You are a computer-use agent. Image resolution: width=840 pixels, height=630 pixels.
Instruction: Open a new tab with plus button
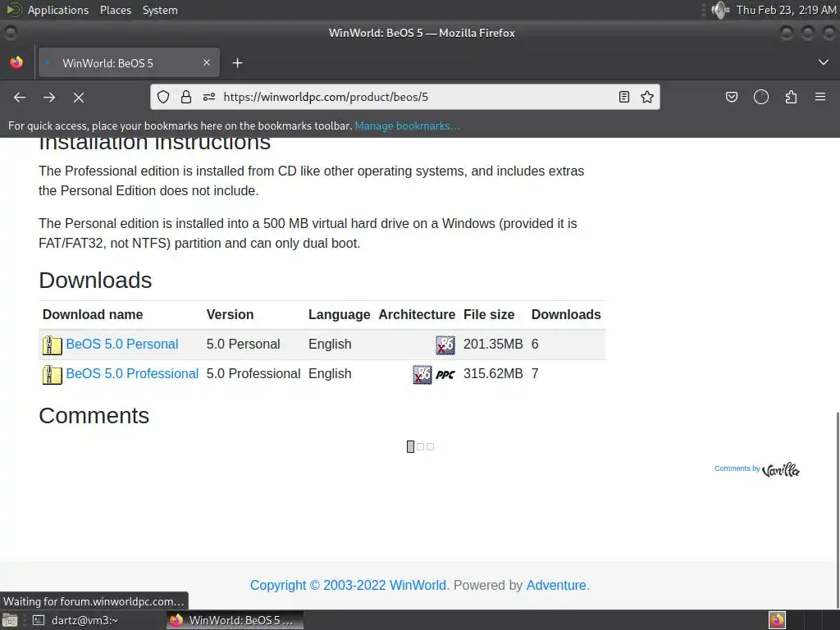[x=237, y=63]
